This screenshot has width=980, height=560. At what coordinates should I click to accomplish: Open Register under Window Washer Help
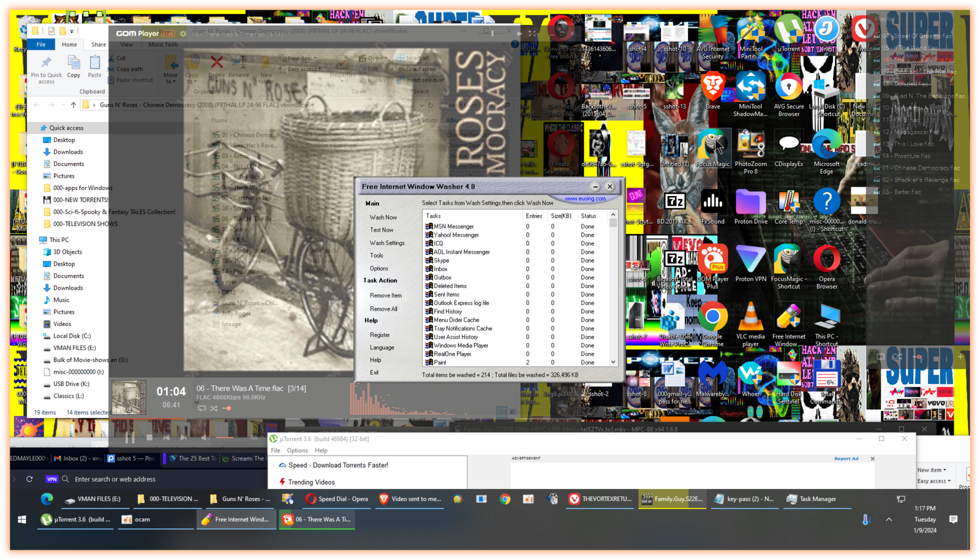(x=380, y=335)
